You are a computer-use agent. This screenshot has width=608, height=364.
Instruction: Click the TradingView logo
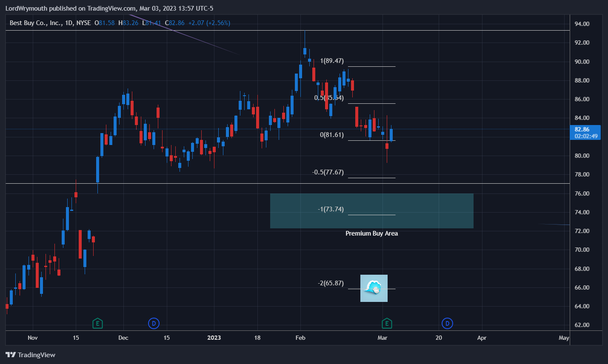(x=30, y=355)
